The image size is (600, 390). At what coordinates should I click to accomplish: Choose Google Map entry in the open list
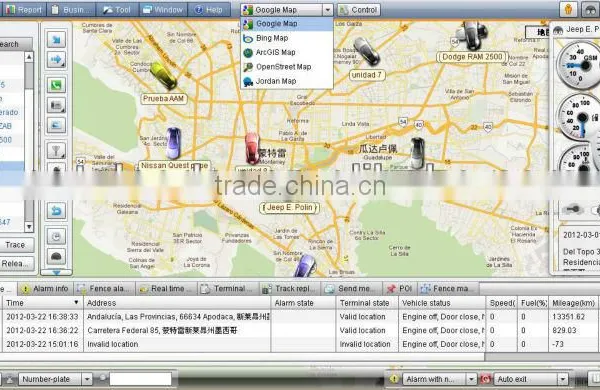(287, 24)
